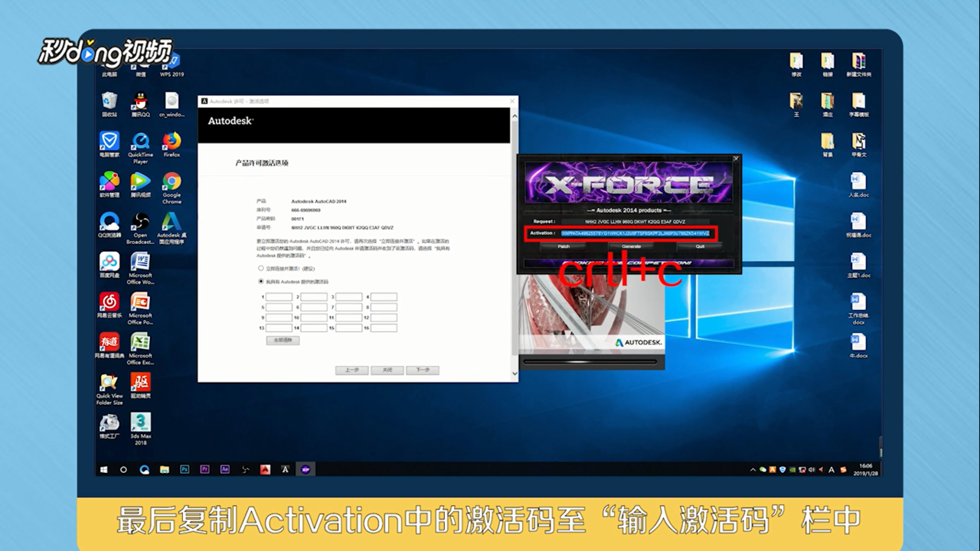The height and width of the screenshot is (551, 980).
Task: Select 我具有 Autodesk 提供的激活码 radio option
Action: (x=261, y=282)
